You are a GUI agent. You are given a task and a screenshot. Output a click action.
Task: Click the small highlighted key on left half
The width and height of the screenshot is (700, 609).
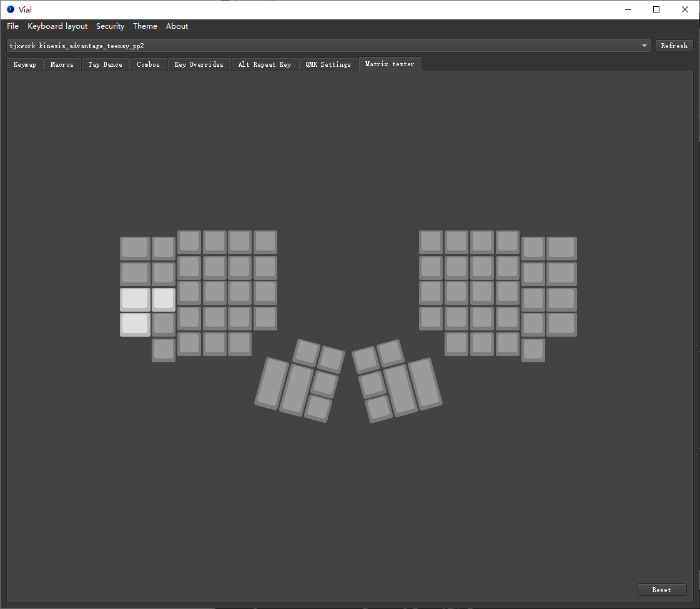point(164,299)
